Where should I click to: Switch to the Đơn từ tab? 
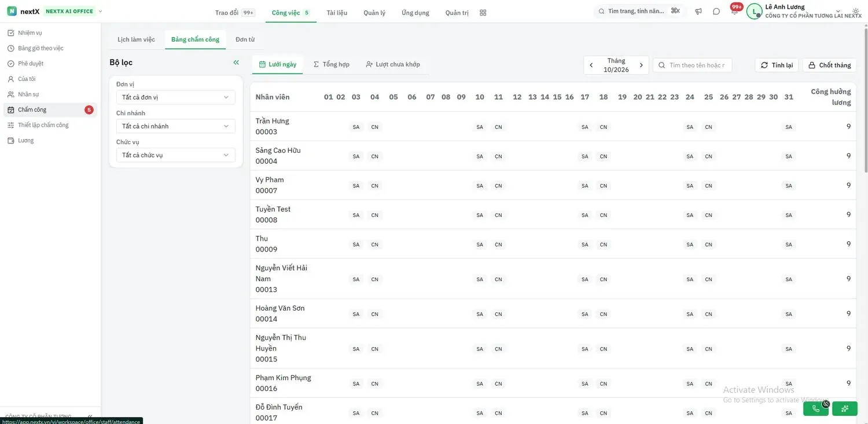[245, 39]
